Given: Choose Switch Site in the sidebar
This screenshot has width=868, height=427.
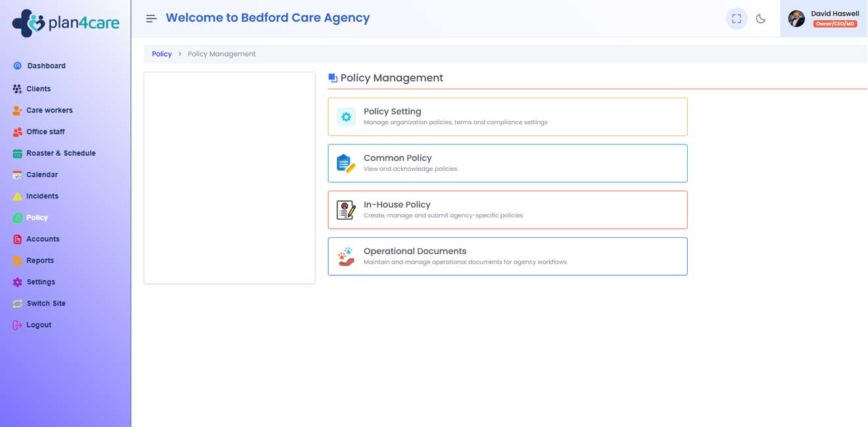Looking at the screenshot, I should [x=46, y=303].
